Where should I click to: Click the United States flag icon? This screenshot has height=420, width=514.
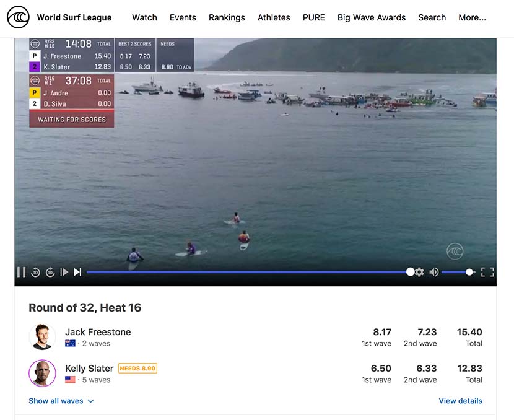pos(70,380)
